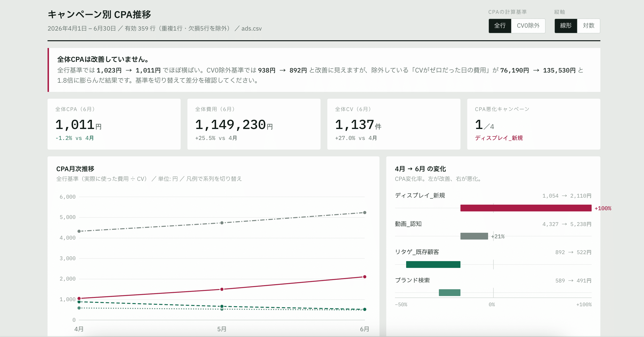The image size is (644, 337).
Task: Click the gray dash-dot line's 6月 data point
Action: click(x=364, y=212)
